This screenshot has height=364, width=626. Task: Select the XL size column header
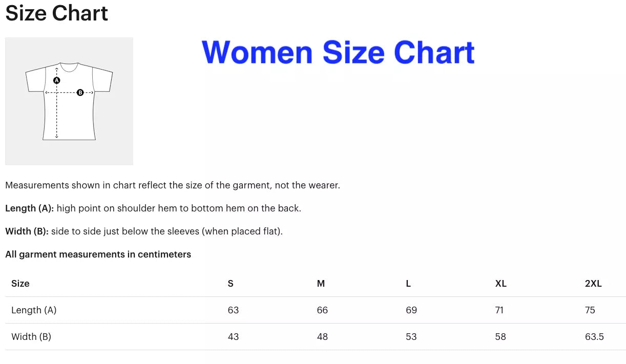click(501, 284)
